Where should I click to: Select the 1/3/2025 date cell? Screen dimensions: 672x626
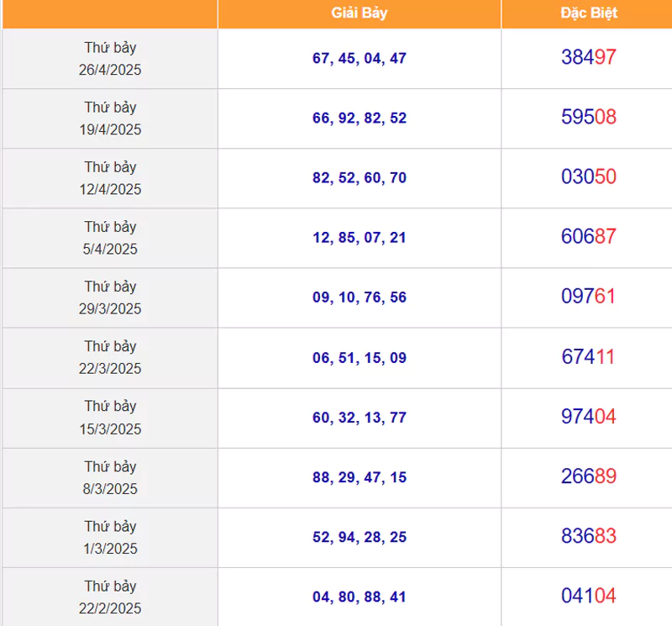[x=110, y=538]
